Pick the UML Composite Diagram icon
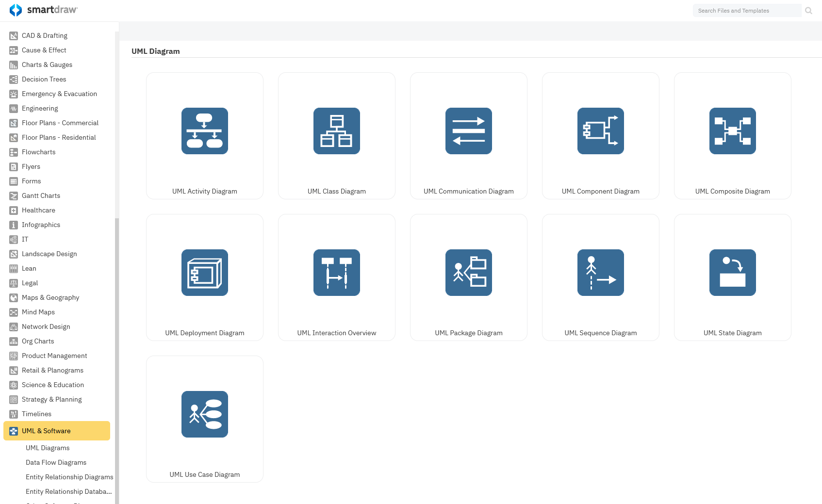Viewport: 822px width, 504px height. point(732,131)
